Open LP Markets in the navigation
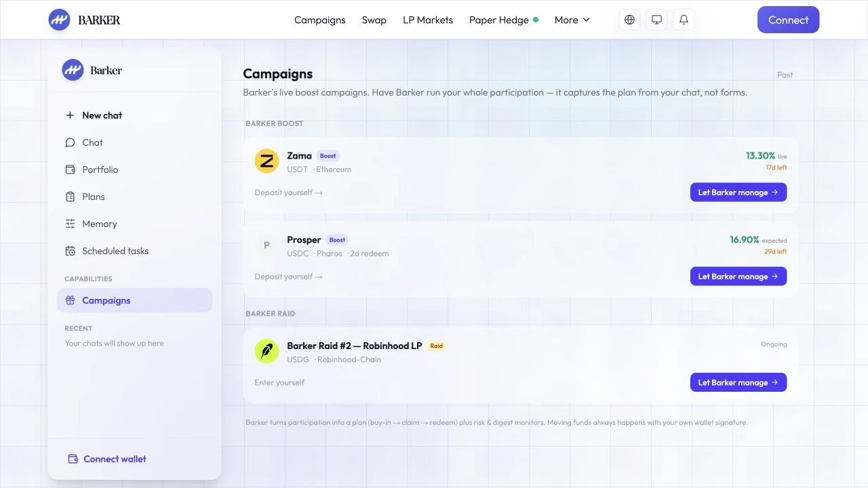The width and height of the screenshot is (868, 488). click(428, 20)
